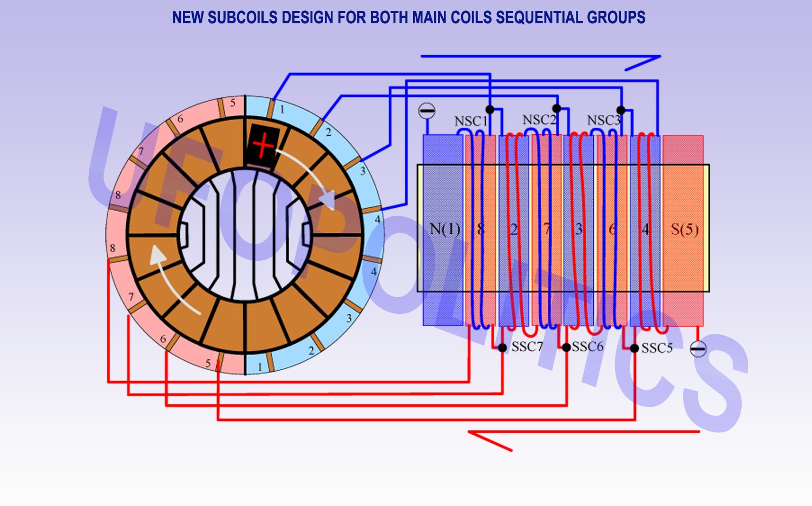The image size is (812, 506).
Task: Click the white rotation arrow near the plus brush
Action: pos(307,178)
